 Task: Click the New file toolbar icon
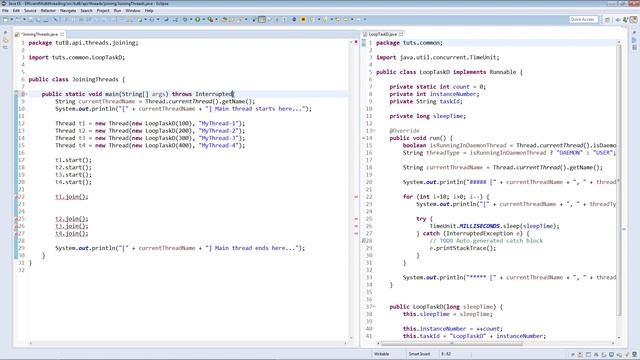5,19
